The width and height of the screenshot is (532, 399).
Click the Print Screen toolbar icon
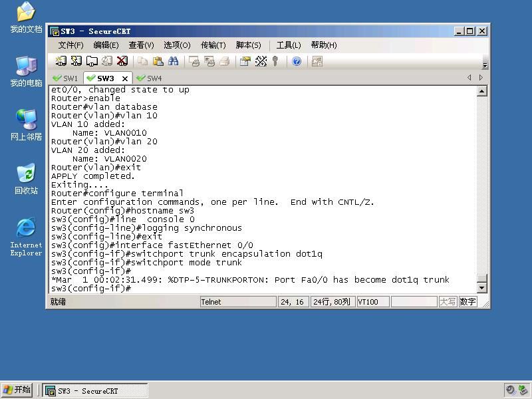click(194, 61)
